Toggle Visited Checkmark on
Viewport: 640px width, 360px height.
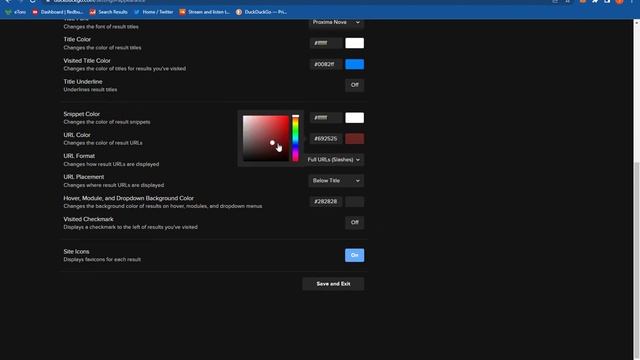point(354,223)
